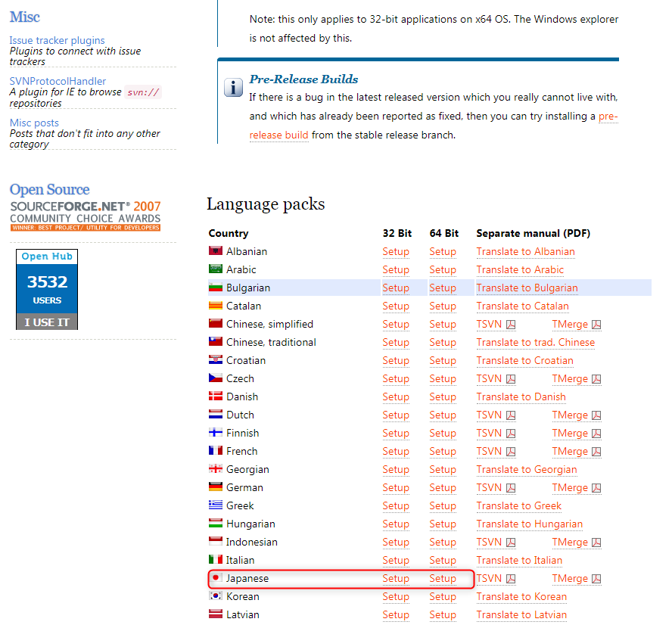This screenshot has height=625, width=672.
Task: Open Translate to Italian link
Action: tap(519, 560)
